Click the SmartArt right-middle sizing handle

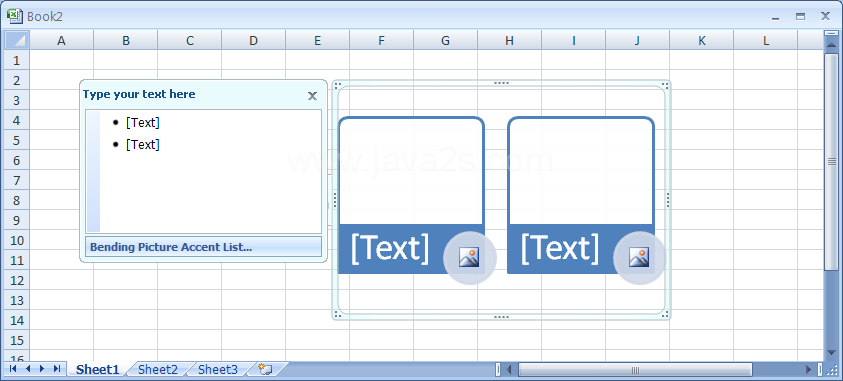pos(668,200)
